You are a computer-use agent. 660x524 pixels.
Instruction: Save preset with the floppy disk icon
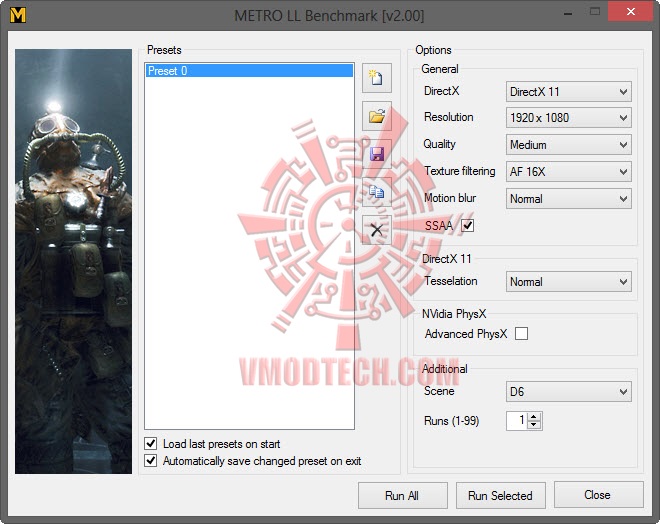pos(377,154)
